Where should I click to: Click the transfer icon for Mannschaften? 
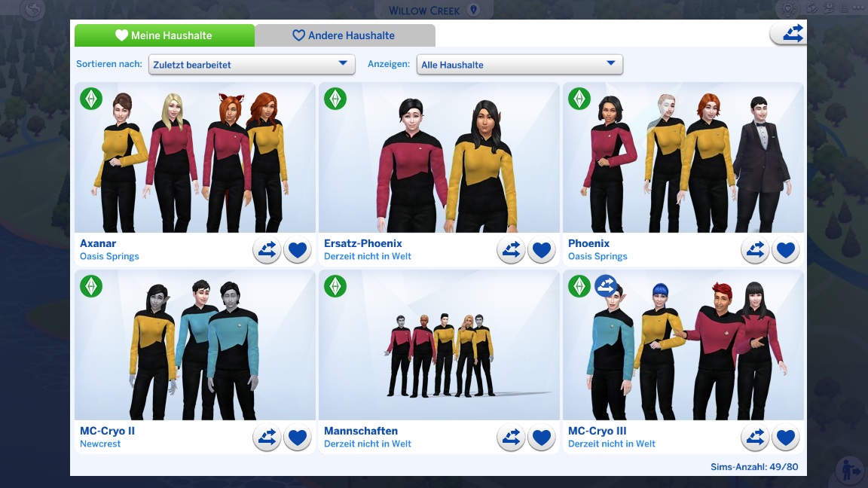click(511, 438)
